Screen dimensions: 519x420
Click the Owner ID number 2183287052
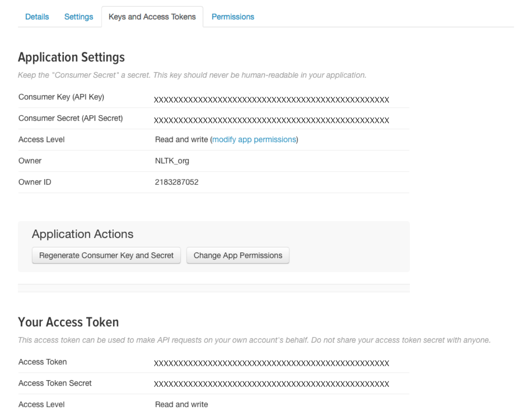(177, 182)
